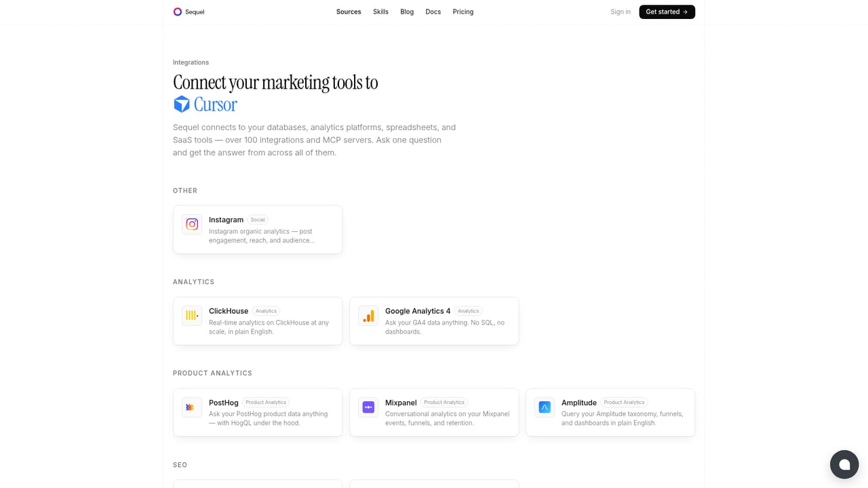The image size is (868, 488).
Task: Click the Instagram integration icon
Action: [192, 224]
